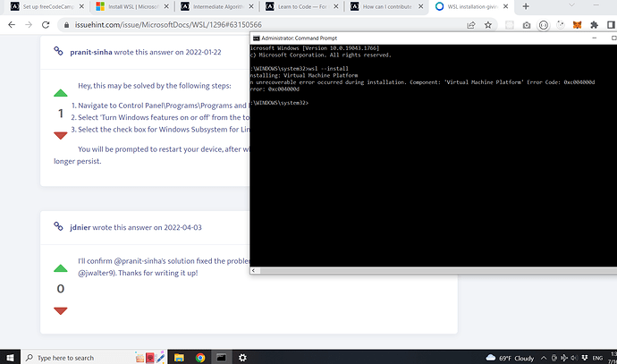Share this page from the address bar

pyautogui.click(x=470, y=25)
